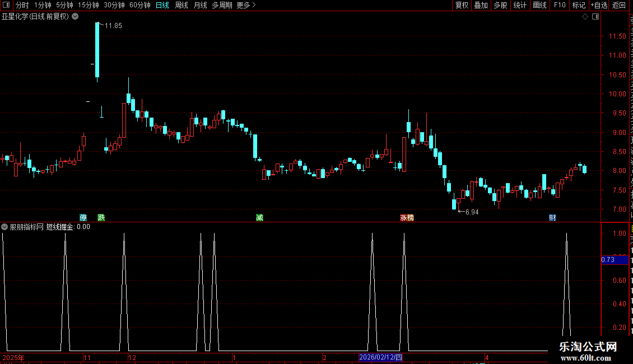Screen dimensions: 633x364
Task: Switch to the 周线 weekly period
Action: click(x=181, y=5)
